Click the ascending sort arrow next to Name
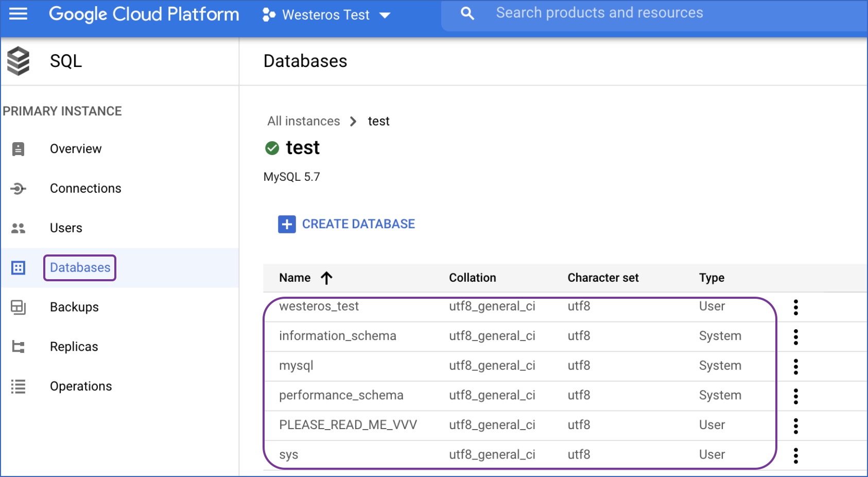 pos(326,278)
